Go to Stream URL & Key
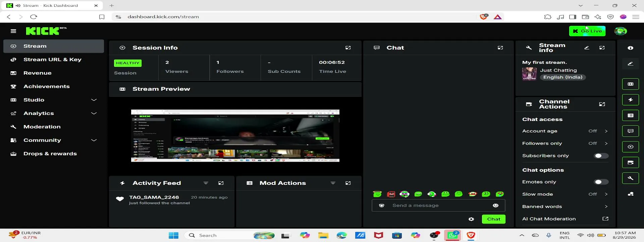 pyautogui.click(x=54, y=59)
